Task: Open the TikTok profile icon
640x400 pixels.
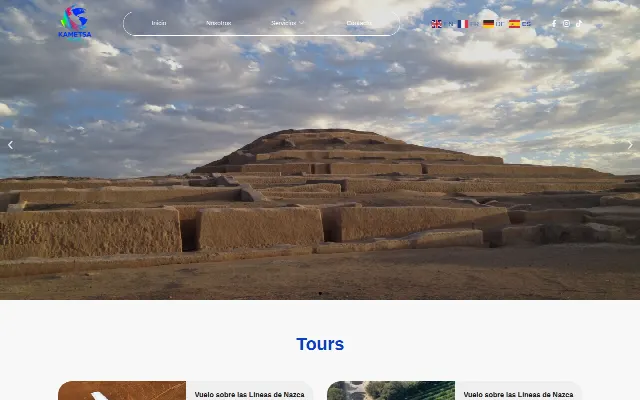Action: (x=579, y=24)
